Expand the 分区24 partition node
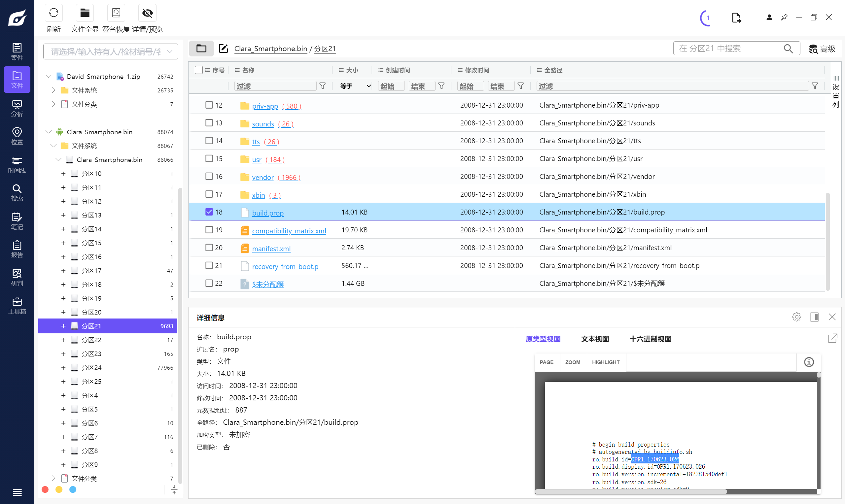This screenshot has width=845, height=504. tap(63, 367)
